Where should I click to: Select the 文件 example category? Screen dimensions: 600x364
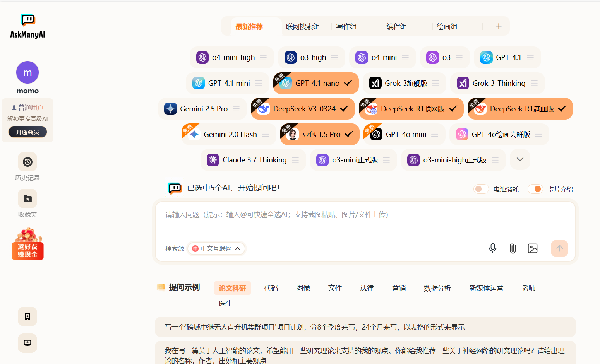click(335, 288)
